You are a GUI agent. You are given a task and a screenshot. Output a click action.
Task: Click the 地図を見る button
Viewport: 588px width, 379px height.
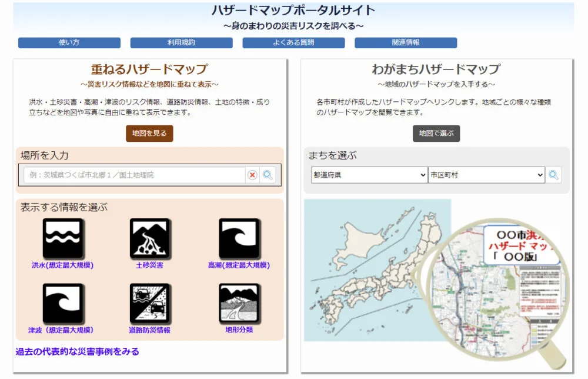149,133
